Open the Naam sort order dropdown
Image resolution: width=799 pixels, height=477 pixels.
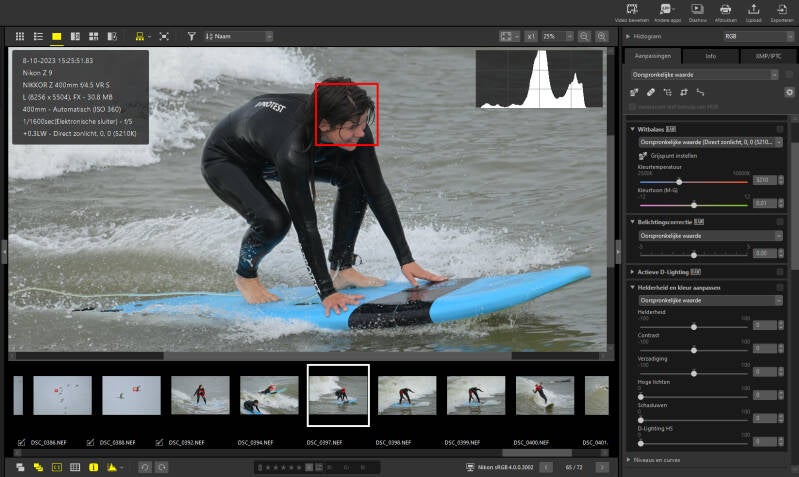coord(238,36)
